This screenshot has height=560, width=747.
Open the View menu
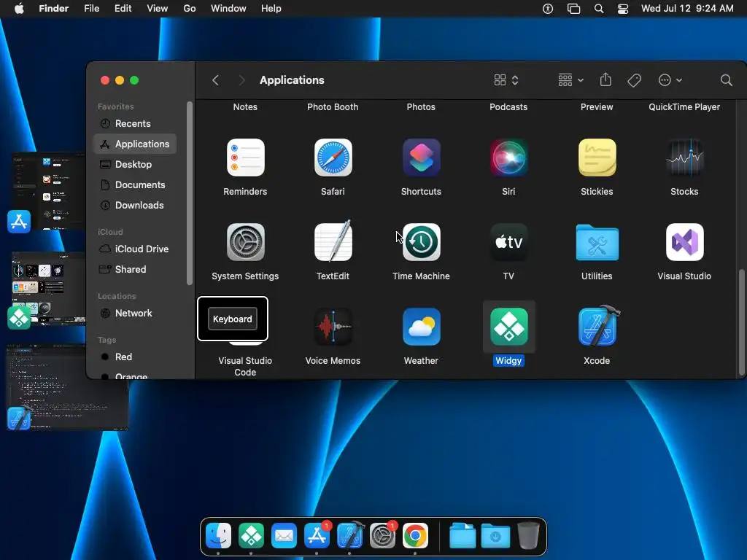click(x=158, y=9)
